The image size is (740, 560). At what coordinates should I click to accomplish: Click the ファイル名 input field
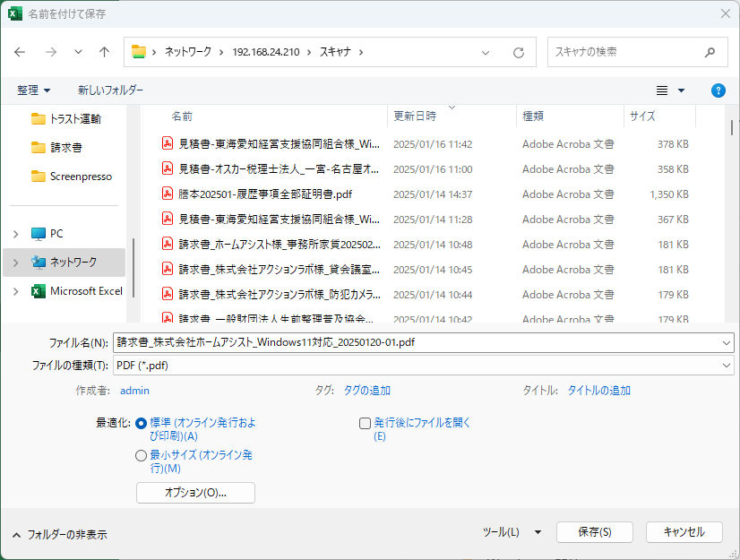[x=417, y=342]
